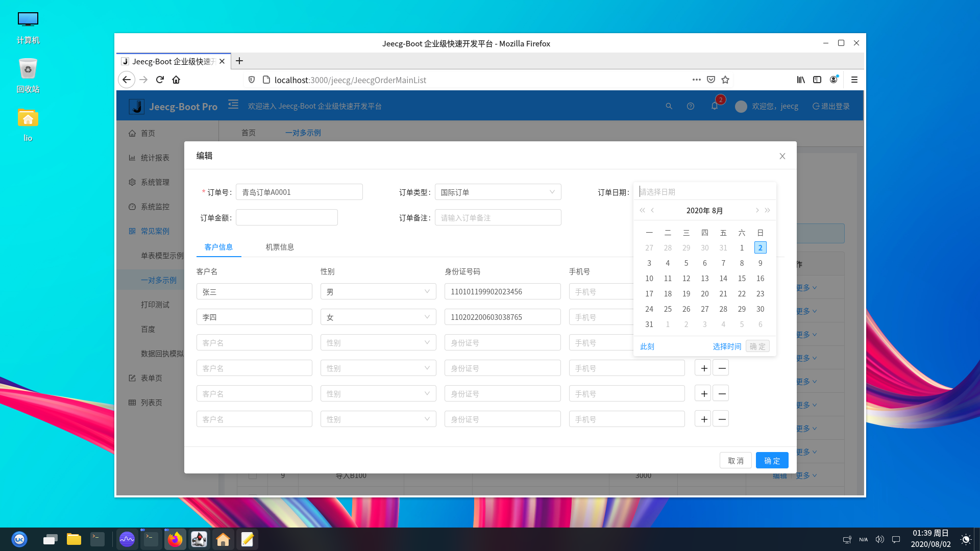Close the 编辑 dialog with X icon

pyautogui.click(x=782, y=156)
